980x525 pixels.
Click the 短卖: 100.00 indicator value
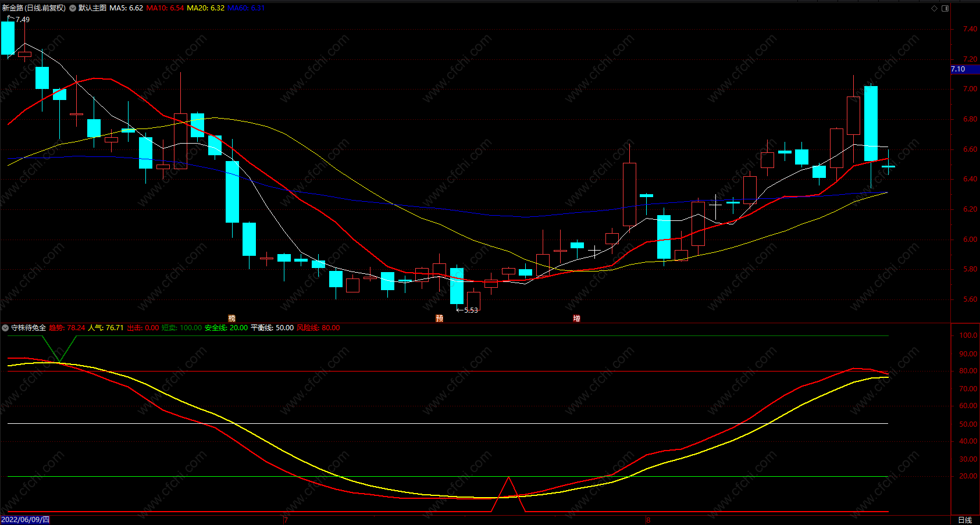[181, 328]
